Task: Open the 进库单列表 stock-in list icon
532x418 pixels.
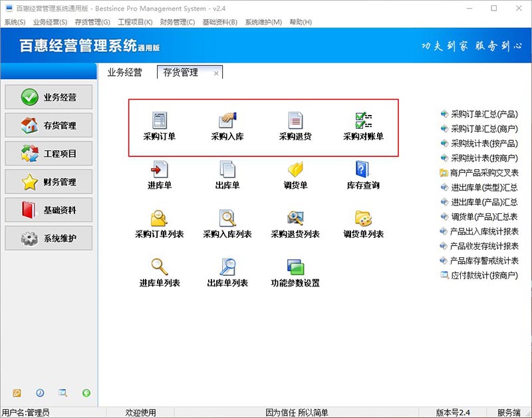Action: pyautogui.click(x=160, y=273)
